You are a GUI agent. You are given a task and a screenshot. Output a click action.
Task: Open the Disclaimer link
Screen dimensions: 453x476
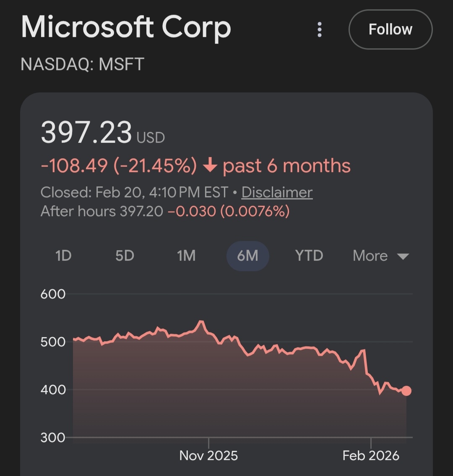[277, 192]
